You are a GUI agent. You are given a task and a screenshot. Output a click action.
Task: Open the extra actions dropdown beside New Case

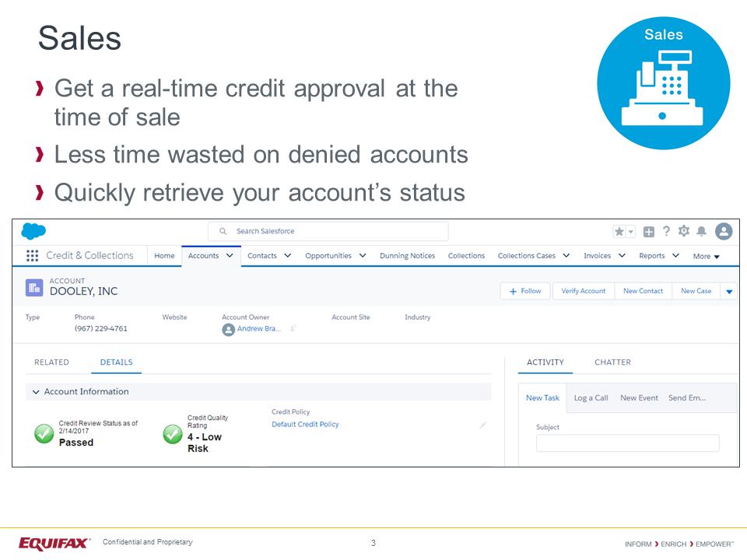tap(729, 292)
